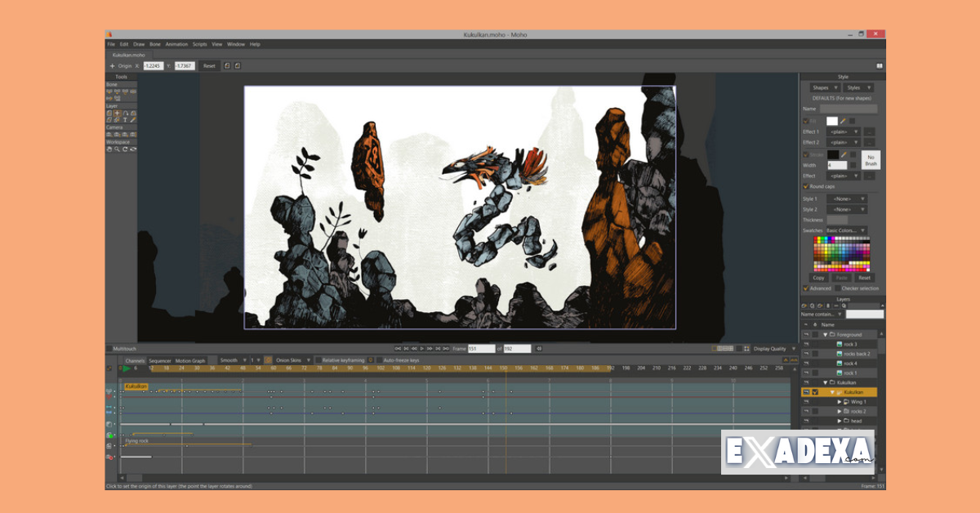Select the first Camera tool
This screenshot has height=513, width=980.
pyautogui.click(x=110, y=133)
